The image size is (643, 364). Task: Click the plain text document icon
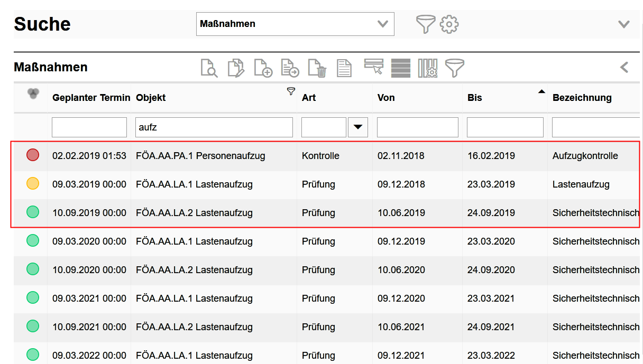(x=344, y=68)
